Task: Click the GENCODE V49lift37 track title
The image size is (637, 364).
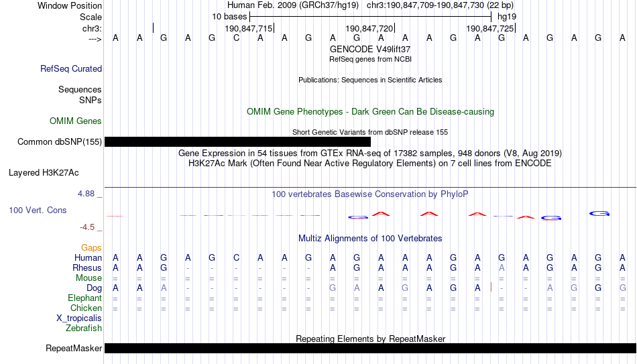Action: [x=370, y=49]
